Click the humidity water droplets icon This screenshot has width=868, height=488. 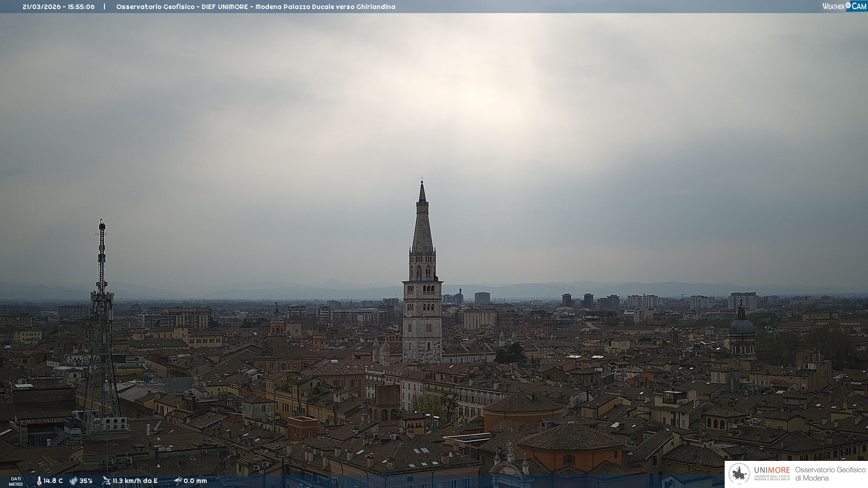pos(73,481)
